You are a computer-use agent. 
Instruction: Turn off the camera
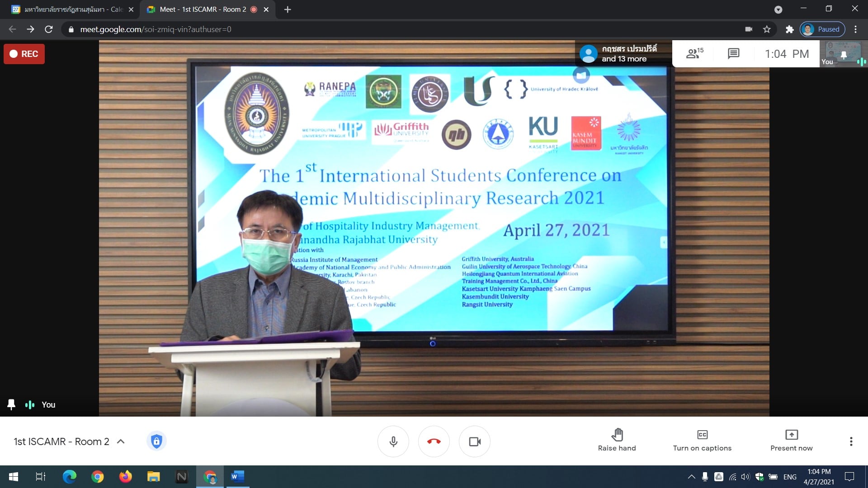pos(475,441)
